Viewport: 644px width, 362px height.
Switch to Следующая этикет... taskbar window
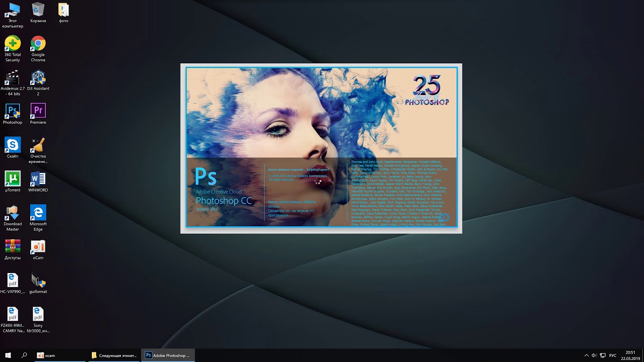(114, 355)
